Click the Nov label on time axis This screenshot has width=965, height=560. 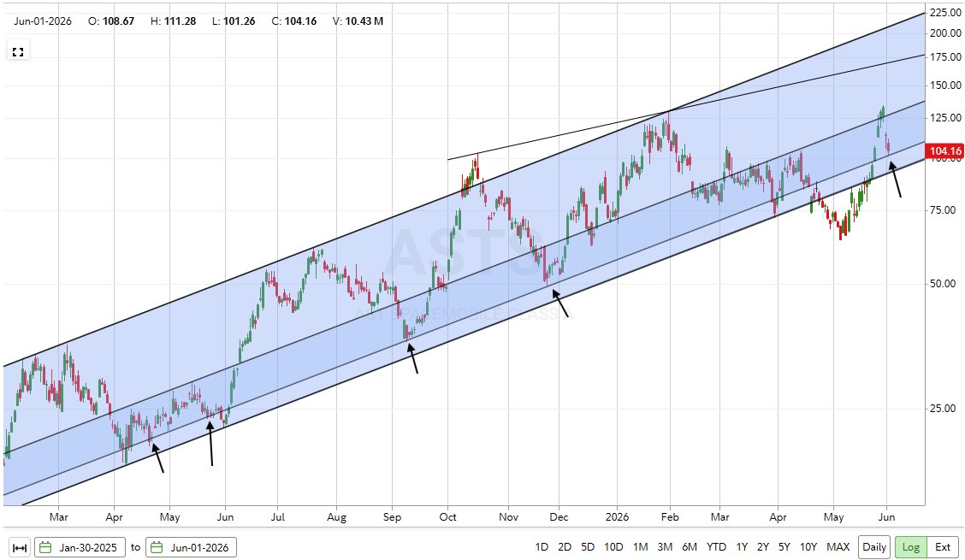tap(508, 517)
